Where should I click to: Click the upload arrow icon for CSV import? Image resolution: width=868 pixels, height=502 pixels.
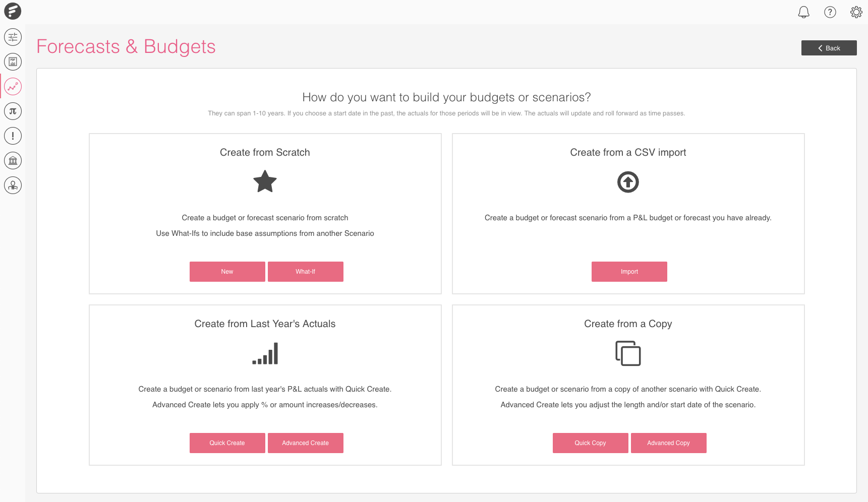(x=628, y=182)
